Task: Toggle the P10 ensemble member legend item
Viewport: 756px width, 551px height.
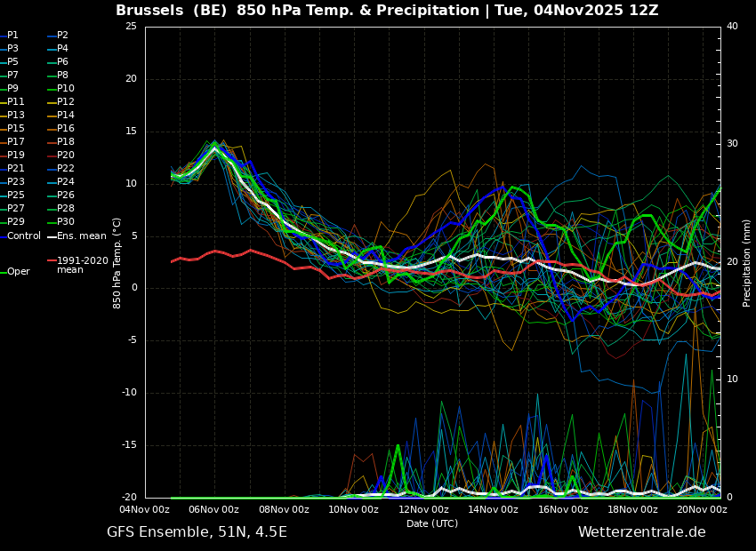Action: tap(66, 89)
